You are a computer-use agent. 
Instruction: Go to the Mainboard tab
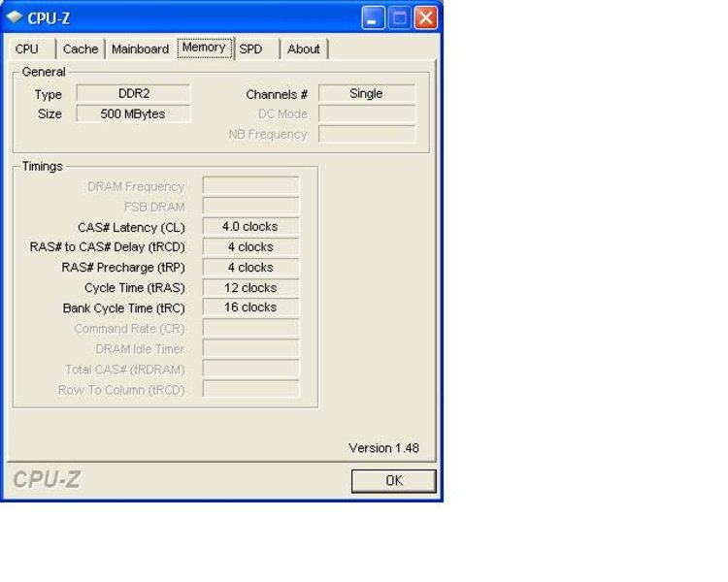click(140, 49)
